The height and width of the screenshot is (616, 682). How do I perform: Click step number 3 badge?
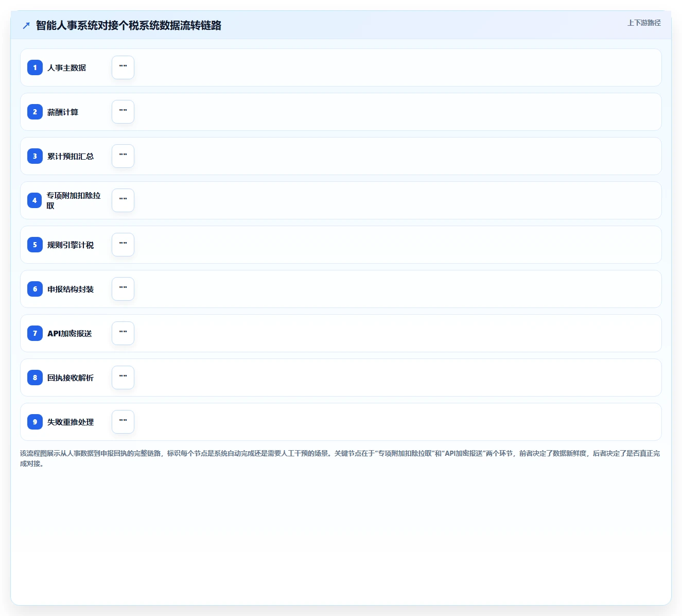(35, 156)
